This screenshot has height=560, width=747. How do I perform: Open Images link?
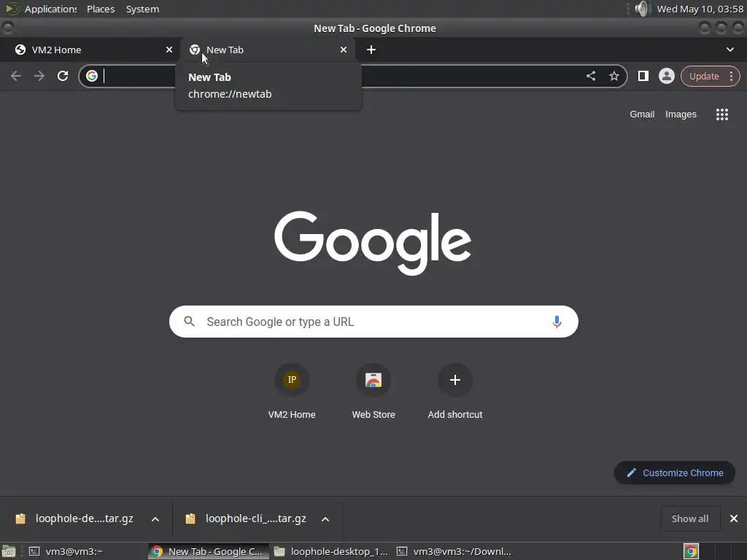681,114
